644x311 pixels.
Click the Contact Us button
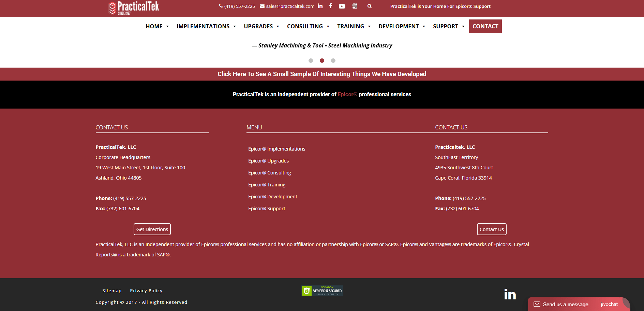tap(492, 229)
